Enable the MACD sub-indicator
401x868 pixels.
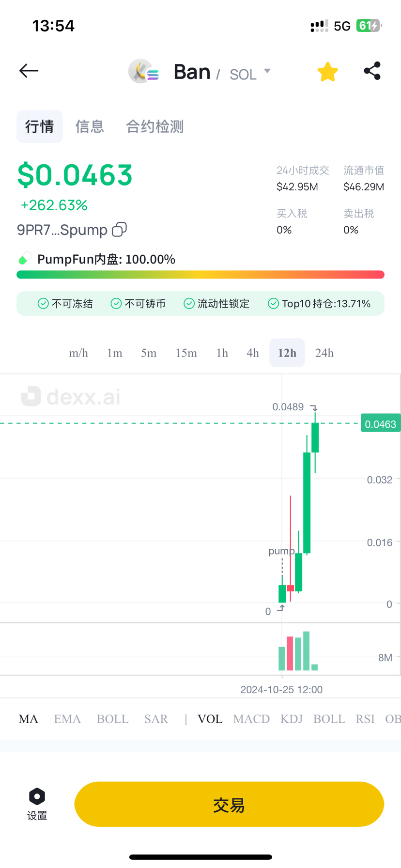coord(251,719)
